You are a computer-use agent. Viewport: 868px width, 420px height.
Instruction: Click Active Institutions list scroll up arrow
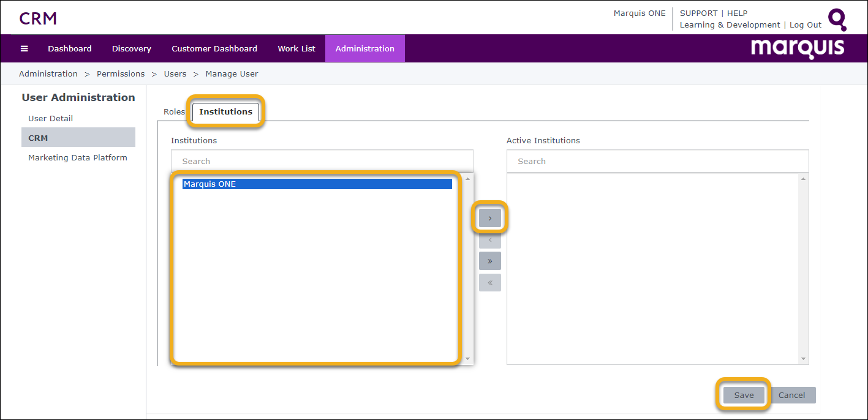pos(804,179)
